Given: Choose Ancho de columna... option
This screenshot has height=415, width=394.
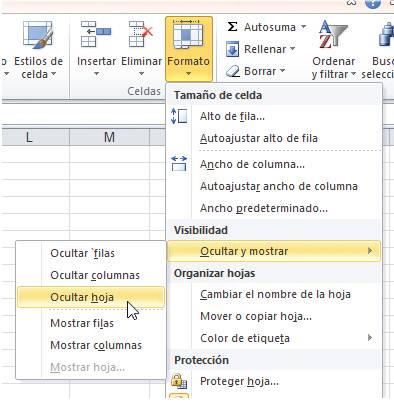Looking at the screenshot, I should 274,164.
